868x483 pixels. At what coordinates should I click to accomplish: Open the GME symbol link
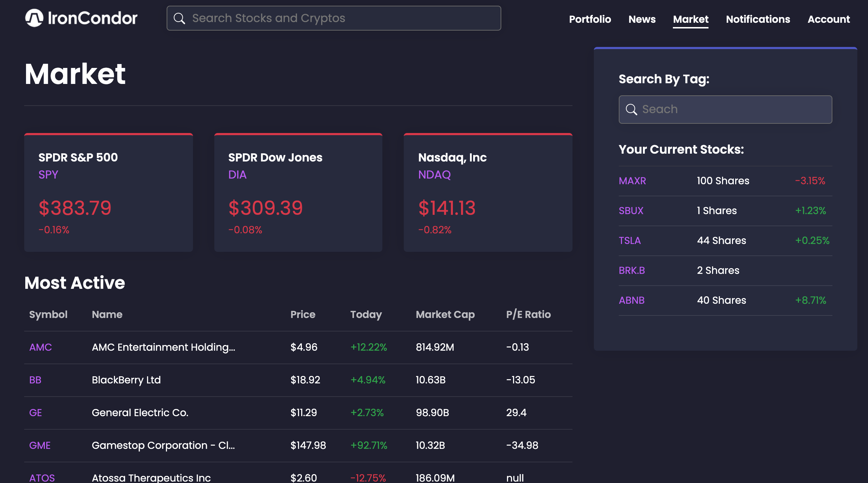(40, 445)
